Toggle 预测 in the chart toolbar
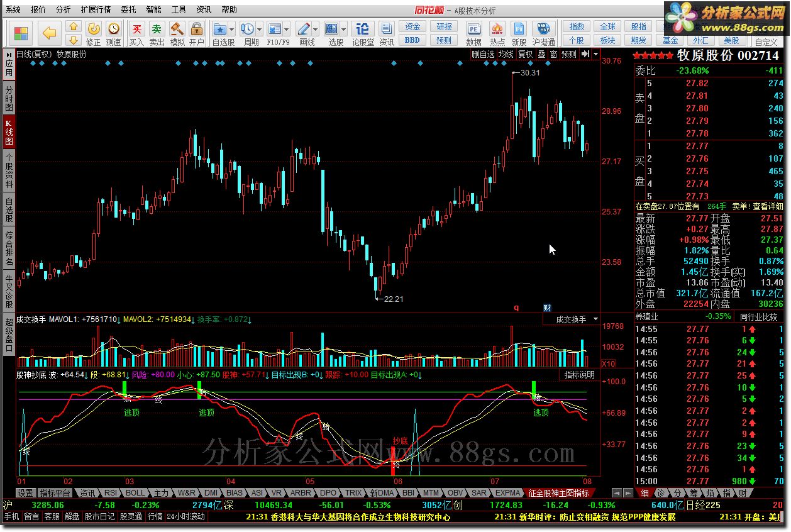The image size is (791, 532). (x=570, y=54)
